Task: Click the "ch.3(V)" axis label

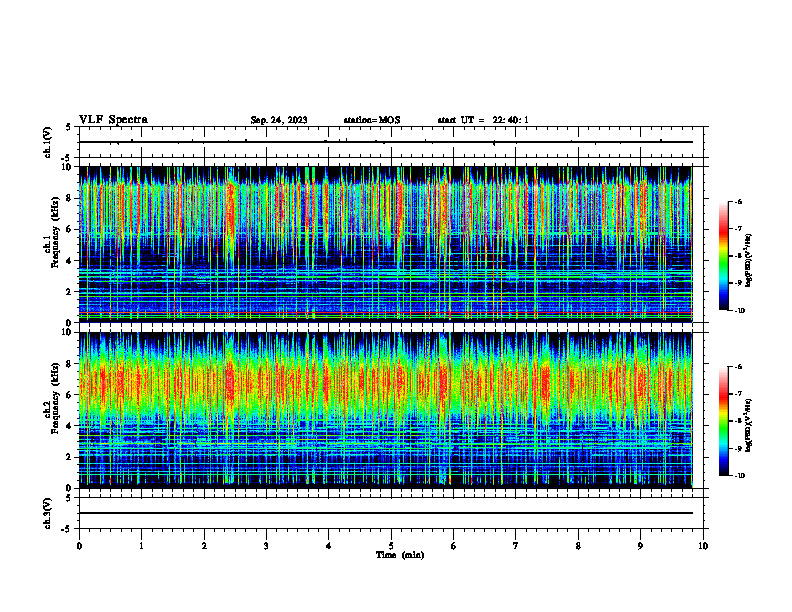Action: [47, 513]
